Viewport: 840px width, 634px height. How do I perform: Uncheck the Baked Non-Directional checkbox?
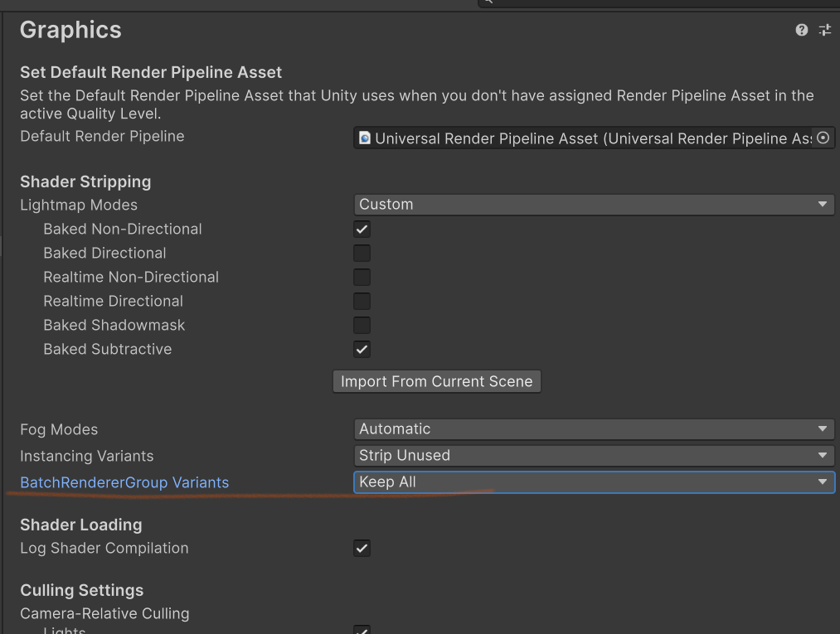point(362,230)
